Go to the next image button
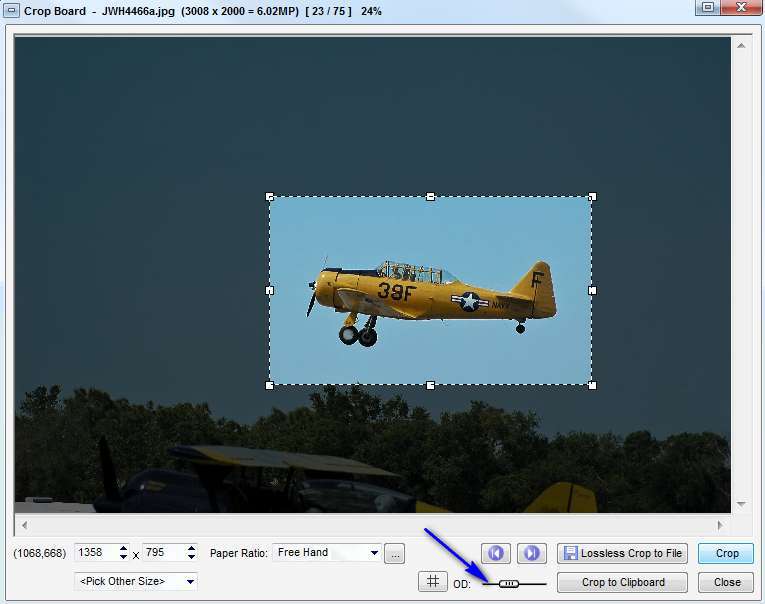The image size is (765, 604). (x=532, y=553)
